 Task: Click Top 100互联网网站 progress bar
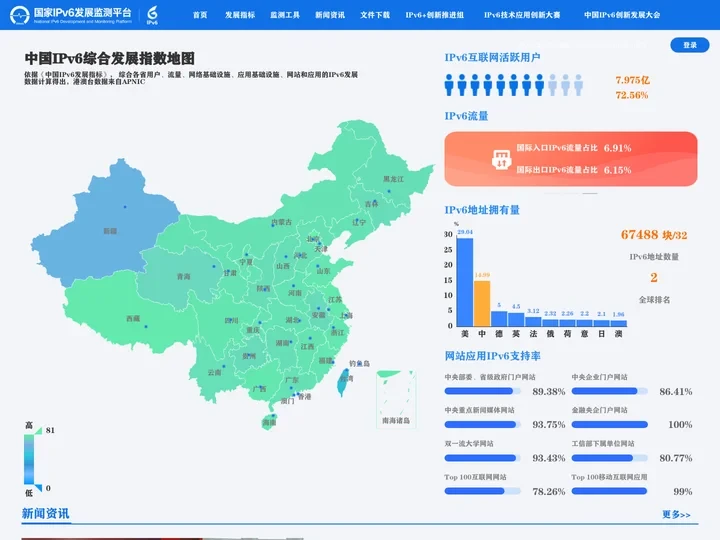482,491
